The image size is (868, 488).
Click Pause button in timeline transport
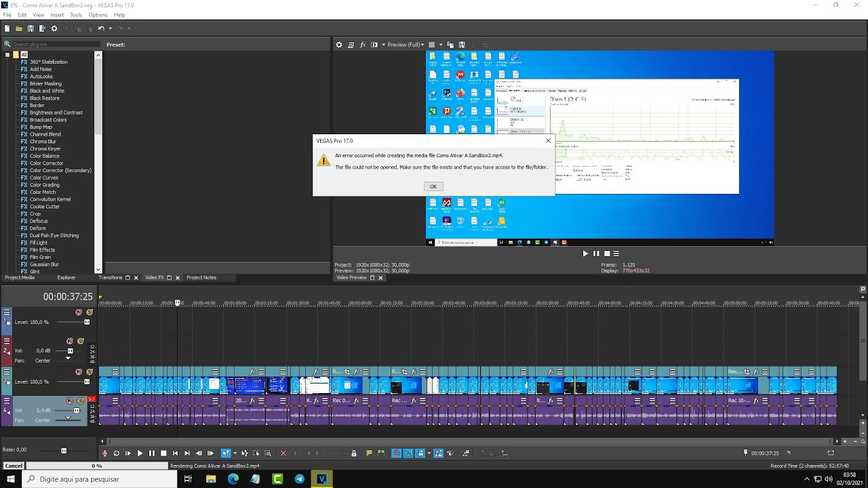click(x=152, y=453)
